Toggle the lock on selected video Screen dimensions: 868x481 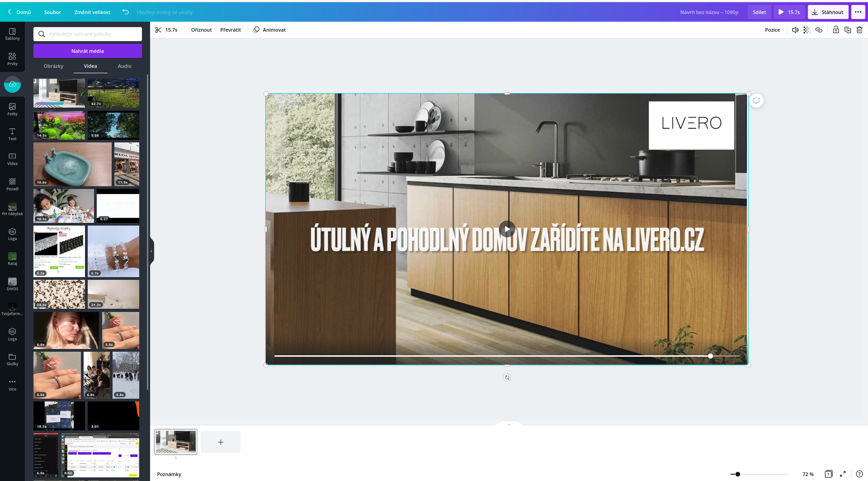(x=835, y=30)
